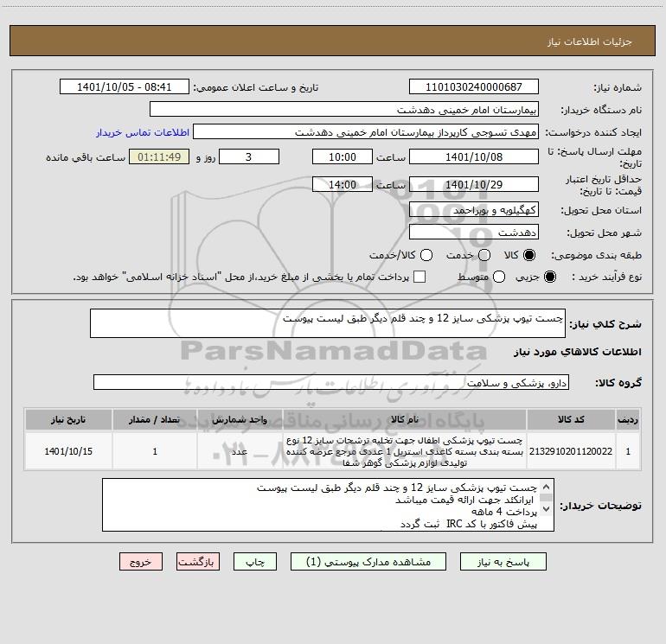The height and width of the screenshot is (644, 666).
Task: Select the جزیی purchase type radio
Action: pyautogui.click(x=549, y=277)
